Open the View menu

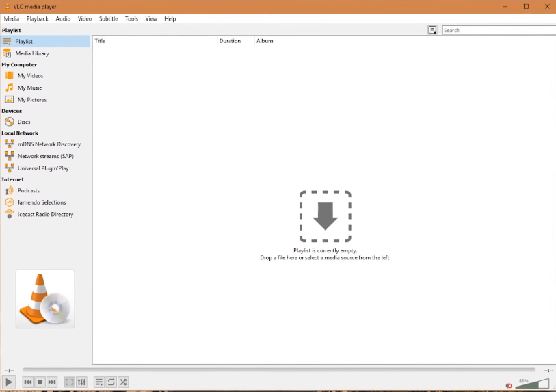(151, 18)
